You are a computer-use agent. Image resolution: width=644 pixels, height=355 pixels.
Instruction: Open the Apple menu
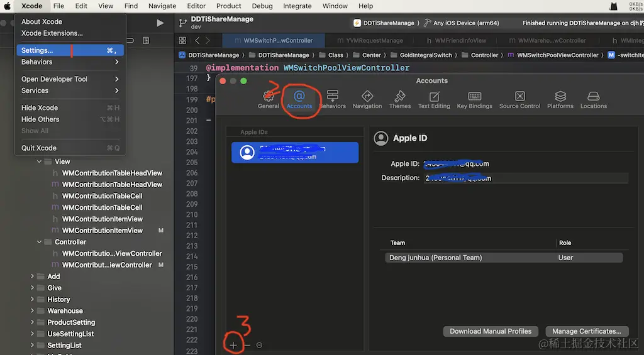click(x=7, y=6)
